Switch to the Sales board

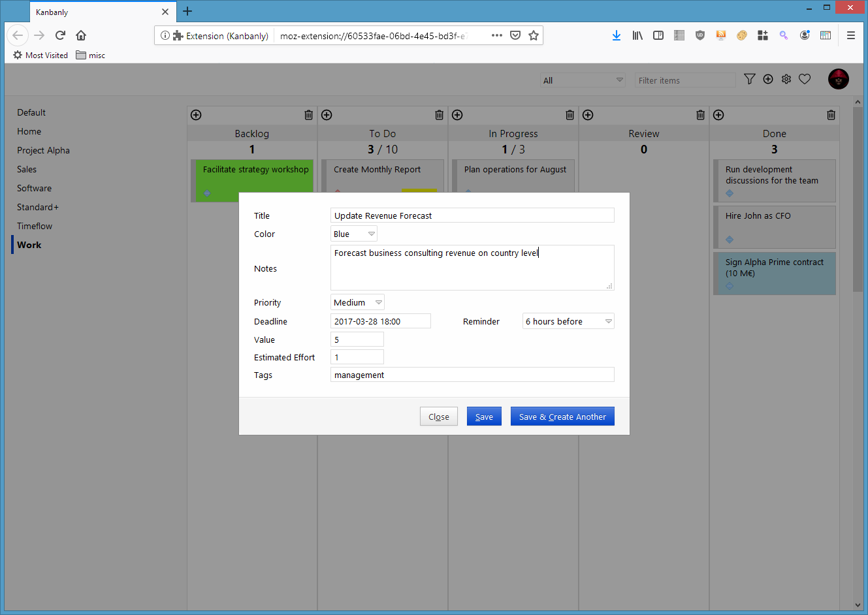[27, 169]
